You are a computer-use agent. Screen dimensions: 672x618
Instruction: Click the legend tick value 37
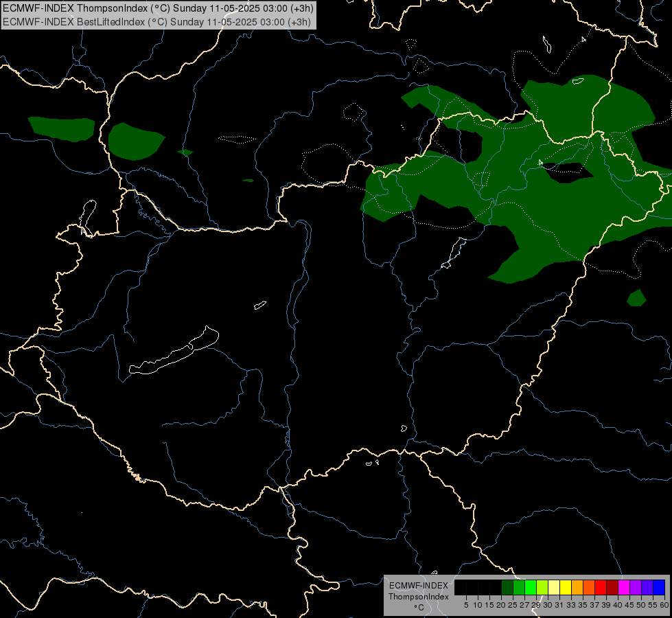coord(594,605)
